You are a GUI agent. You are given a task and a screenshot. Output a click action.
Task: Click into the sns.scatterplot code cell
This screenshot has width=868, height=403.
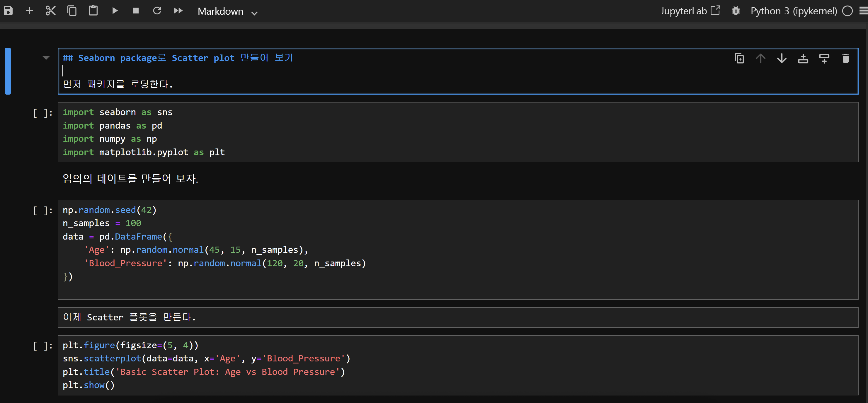458,365
